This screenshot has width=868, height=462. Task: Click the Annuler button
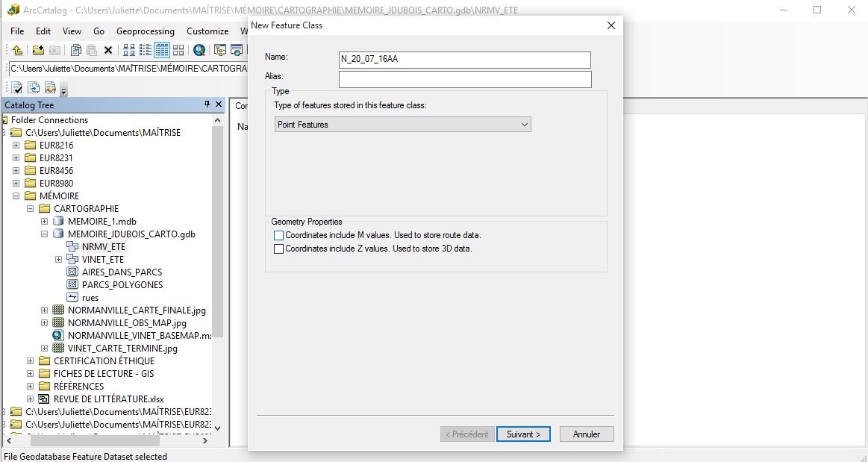point(587,434)
